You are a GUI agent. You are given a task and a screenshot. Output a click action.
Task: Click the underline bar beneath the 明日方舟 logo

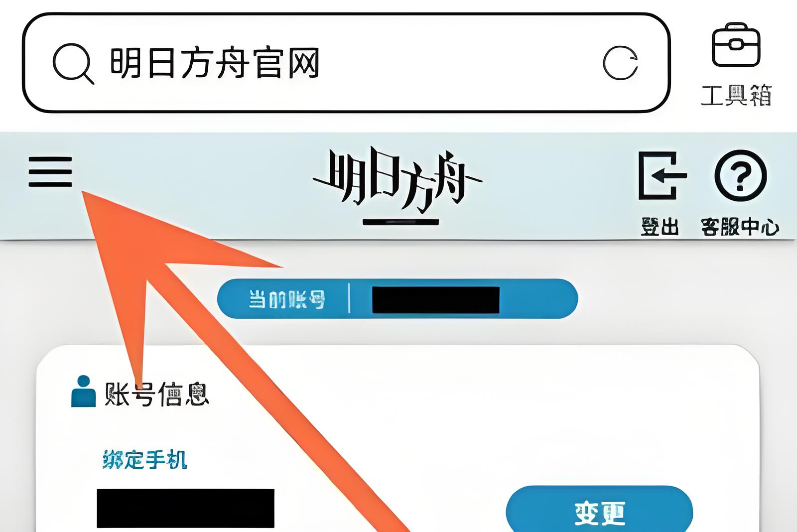click(x=400, y=222)
